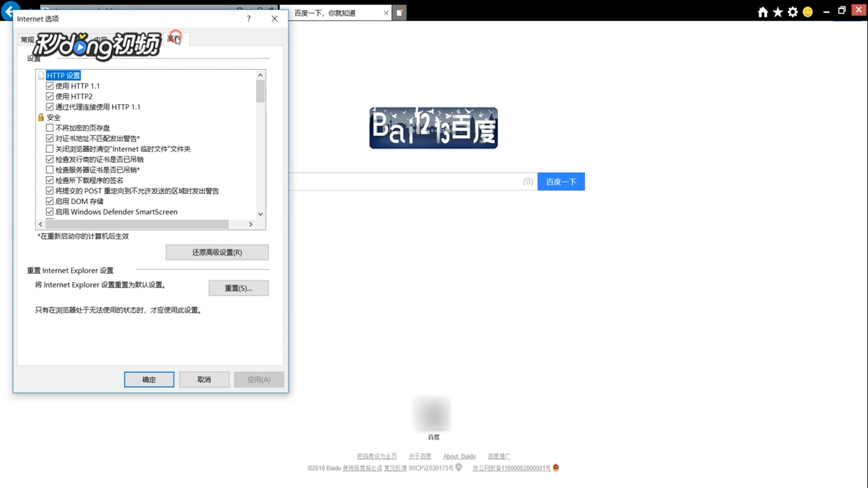Image resolution: width=868 pixels, height=488 pixels.
Task: Open a new tab next to Baidu tab
Action: 399,13
